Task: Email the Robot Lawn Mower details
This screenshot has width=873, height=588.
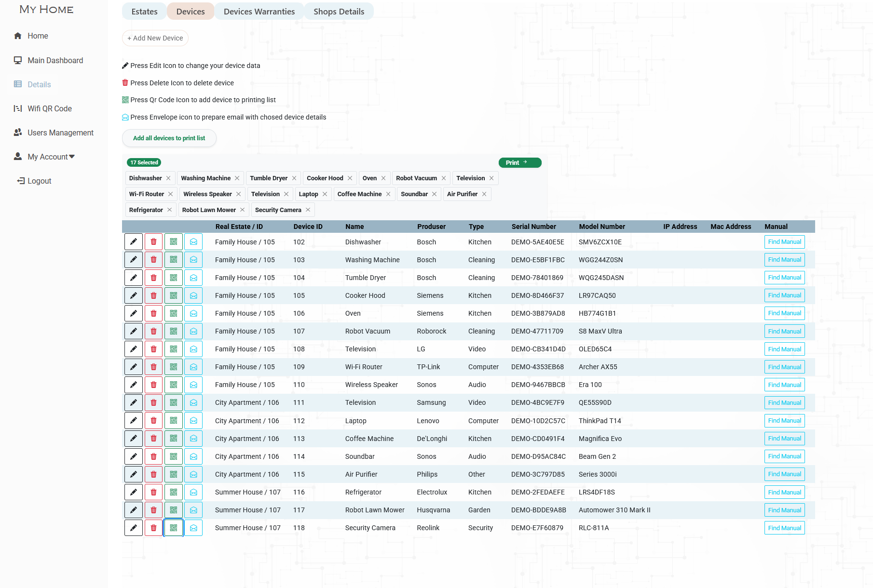Action: click(193, 510)
